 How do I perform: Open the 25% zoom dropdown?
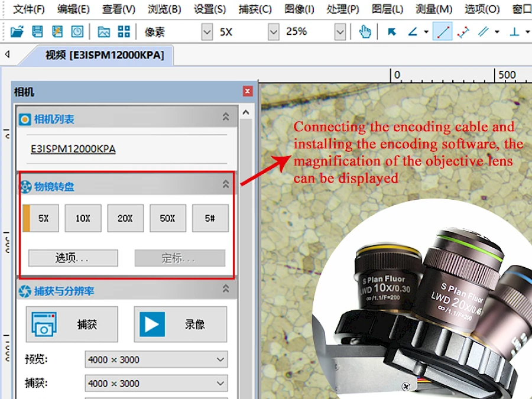340,33
